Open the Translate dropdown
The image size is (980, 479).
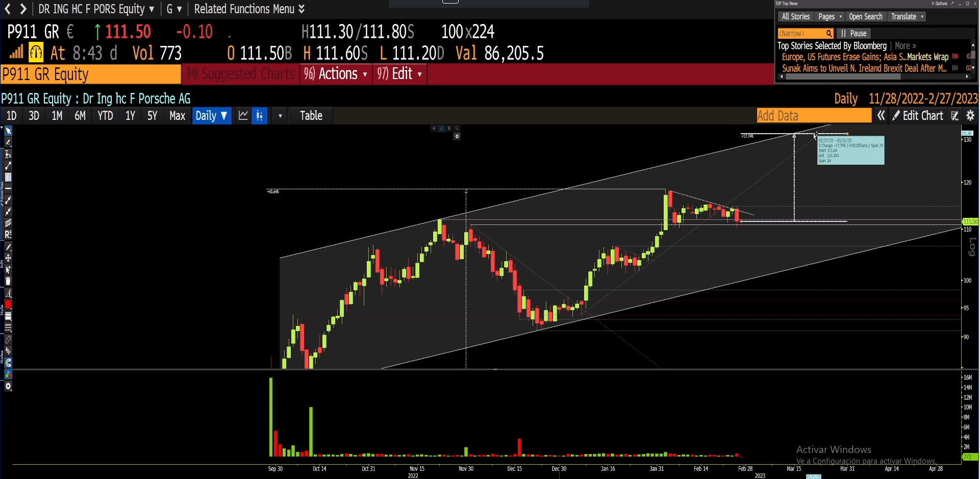click(x=907, y=17)
